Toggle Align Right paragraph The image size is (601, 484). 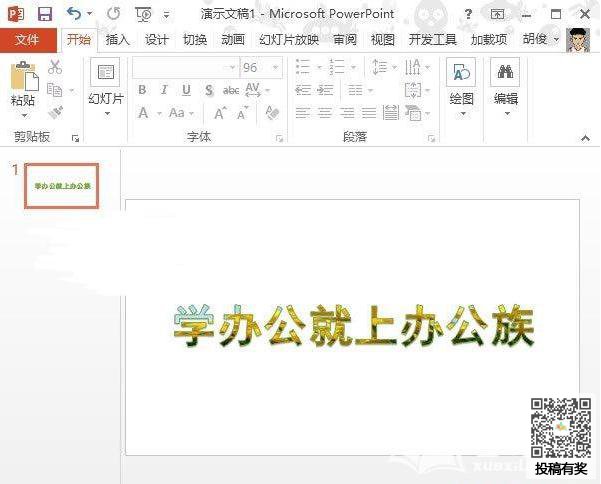[x=347, y=113]
